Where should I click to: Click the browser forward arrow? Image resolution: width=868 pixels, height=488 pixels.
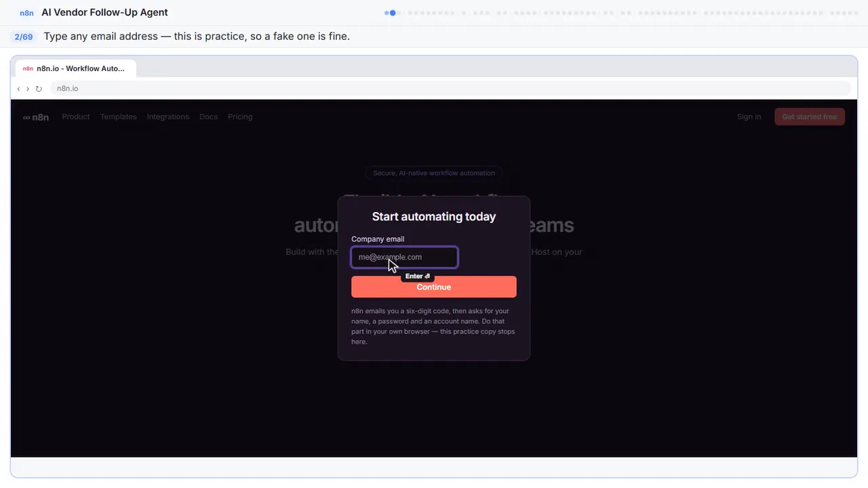point(27,89)
